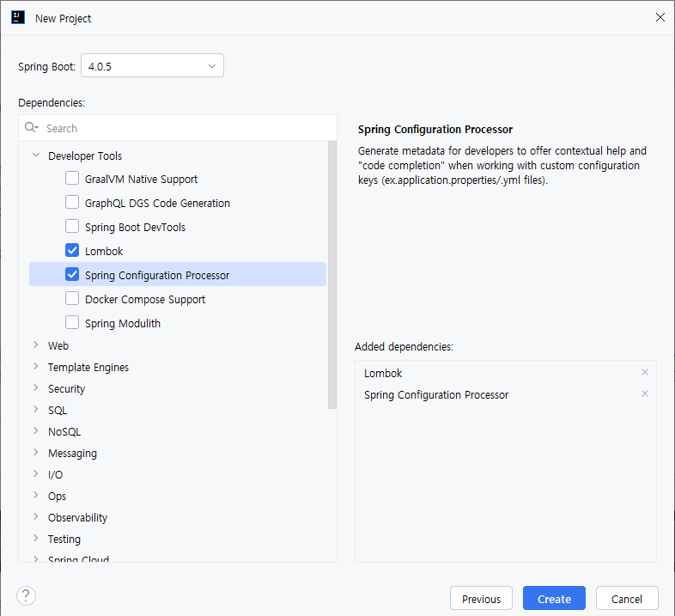Viewport: 675px width, 616px height.
Task: Expand the Observability category
Action: click(x=36, y=517)
